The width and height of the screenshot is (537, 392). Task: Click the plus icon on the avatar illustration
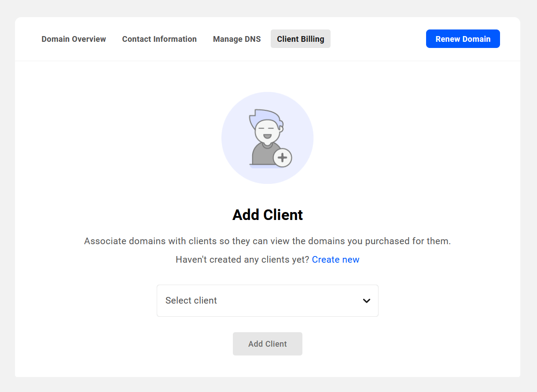tap(282, 156)
